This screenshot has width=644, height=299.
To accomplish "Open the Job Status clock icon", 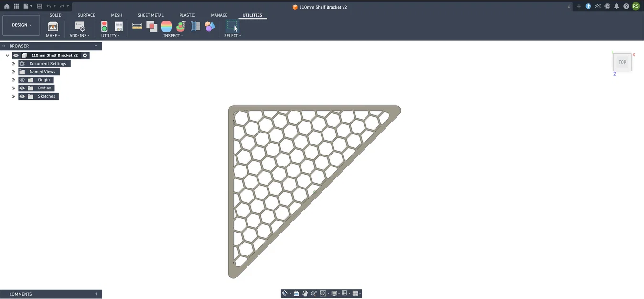I will point(607,6).
